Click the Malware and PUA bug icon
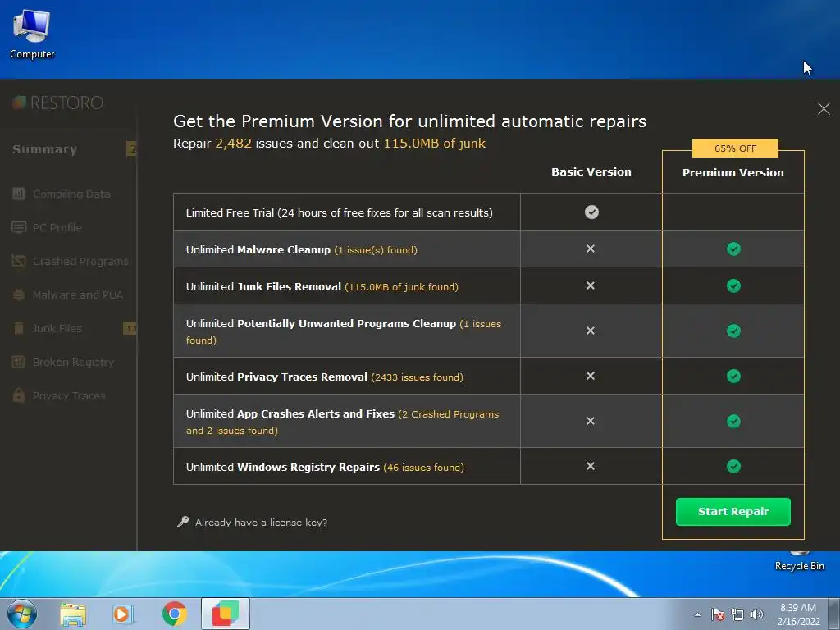This screenshot has height=630, width=840. pos(19,294)
